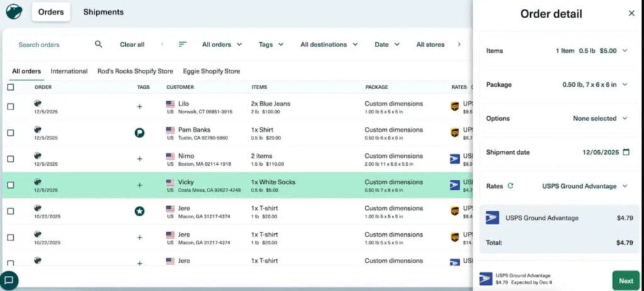Open the USPS Ground Advantage rates dropdown
This screenshot has height=291, width=644.
pyautogui.click(x=585, y=186)
